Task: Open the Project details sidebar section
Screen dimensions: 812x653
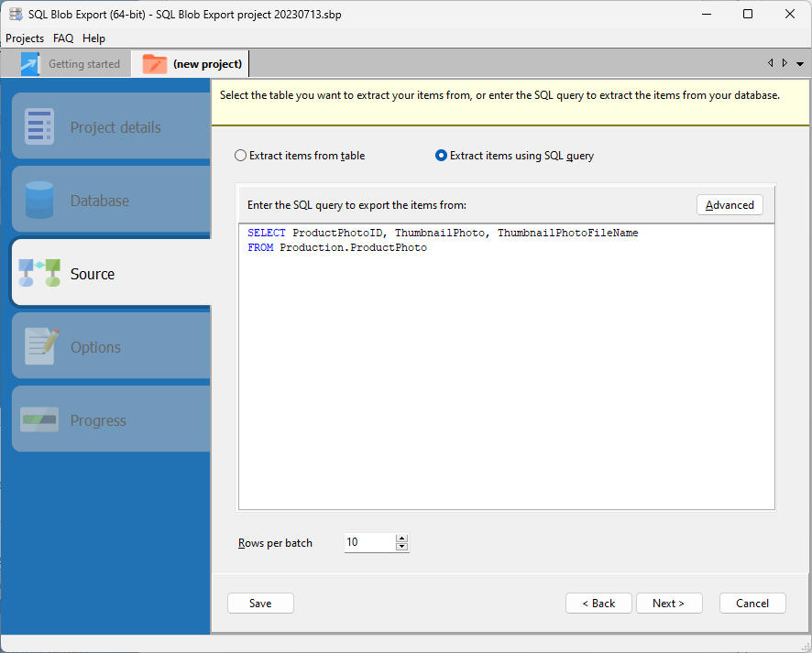Action: (38, 125)
